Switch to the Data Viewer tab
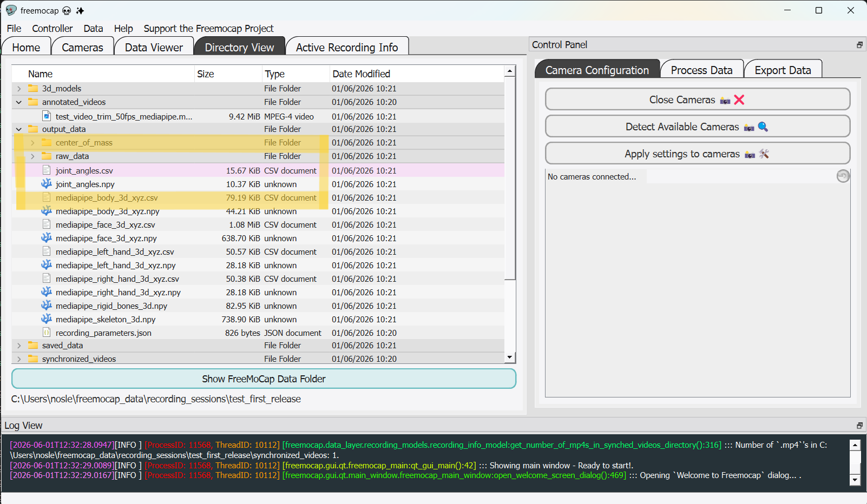This screenshot has height=504, width=867. tap(154, 48)
